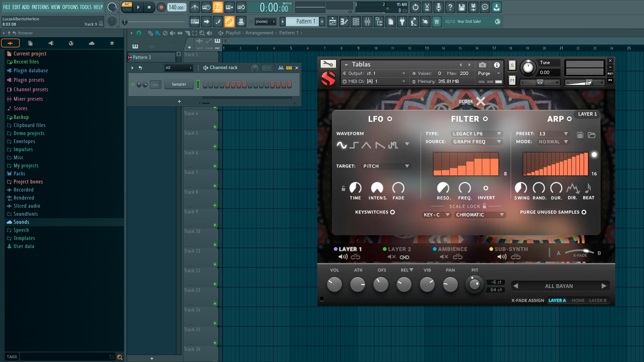644x362 pixels.
Task: Toggle the KEYSWITCHES option
Action: click(392, 212)
